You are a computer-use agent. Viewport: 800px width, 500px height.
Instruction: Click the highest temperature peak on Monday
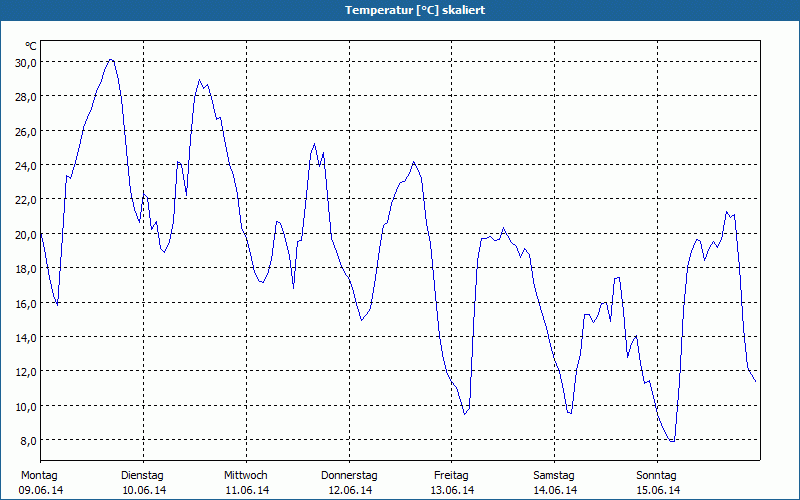click(x=111, y=60)
